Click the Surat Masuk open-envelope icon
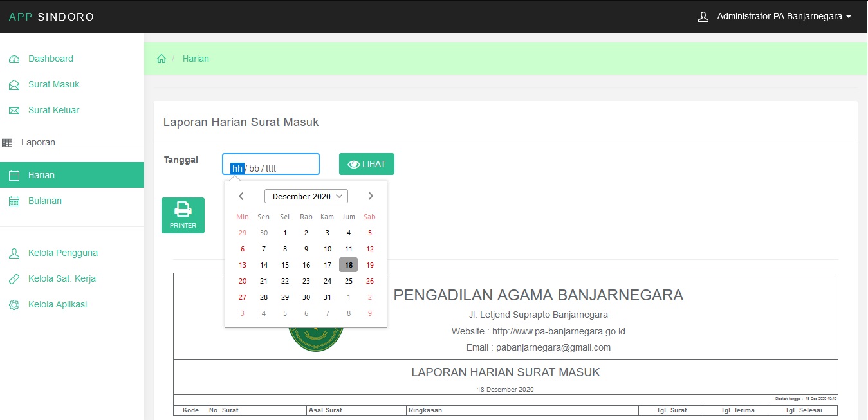 pyautogui.click(x=14, y=85)
